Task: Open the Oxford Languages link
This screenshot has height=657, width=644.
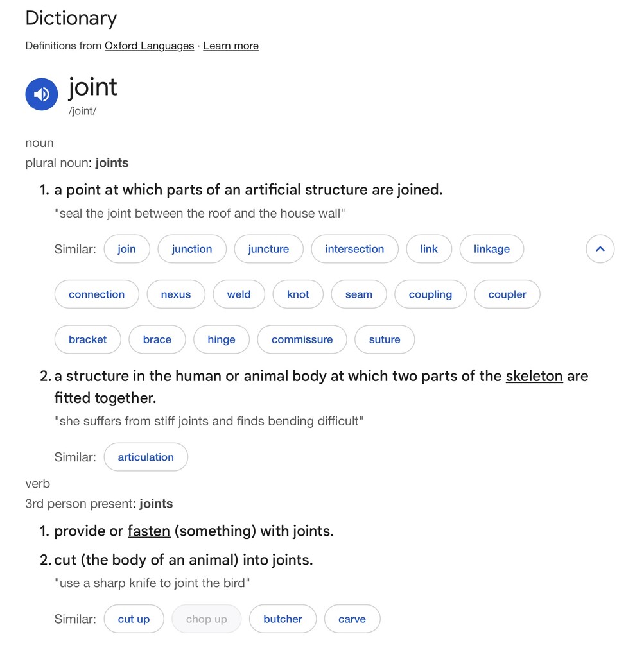Action: [149, 46]
